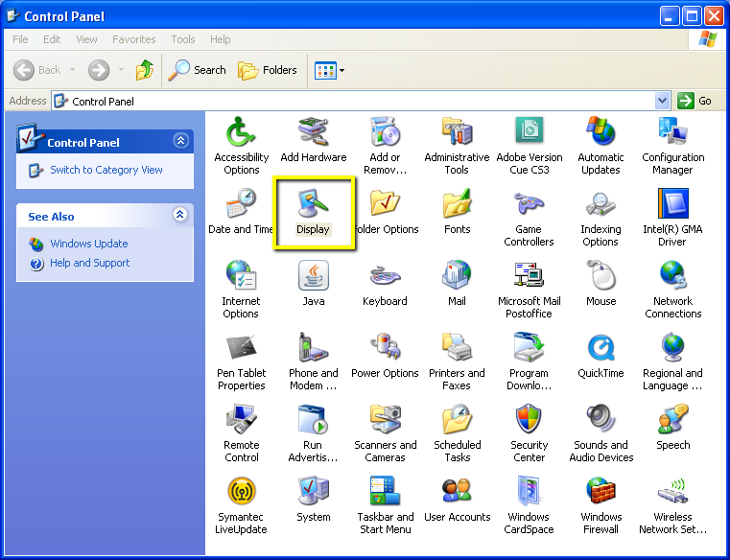This screenshot has height=560, width=730.
Task: Open Power Options icon
Action: (x=385, y=347)
